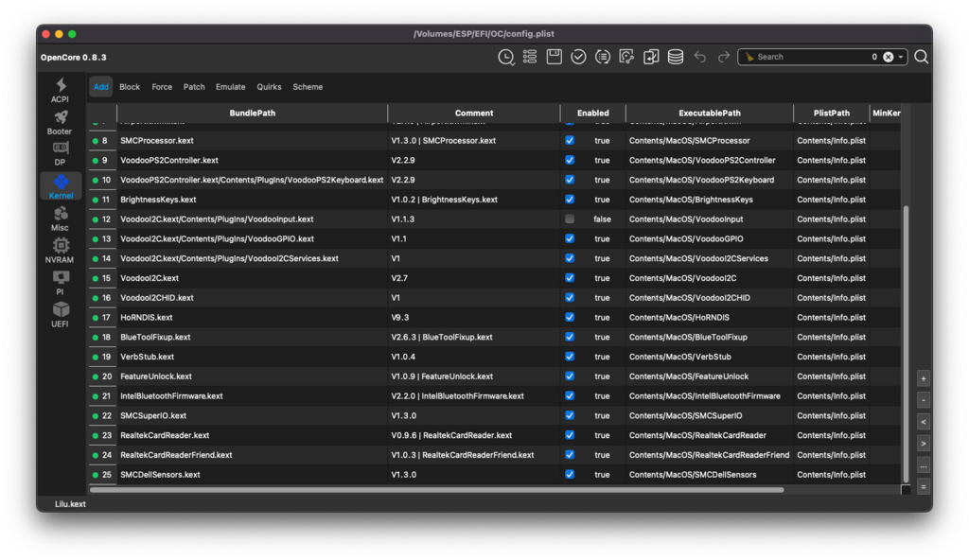Open the Misc section in the sidebar

tap(61, 219)
